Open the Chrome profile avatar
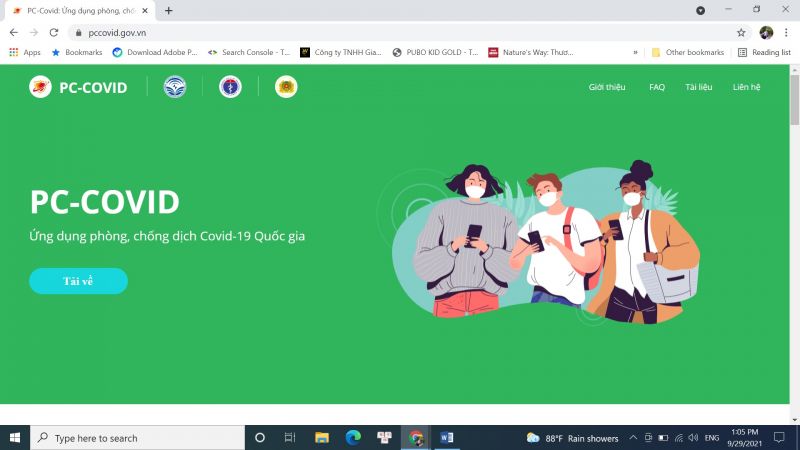 click(766, 33)
